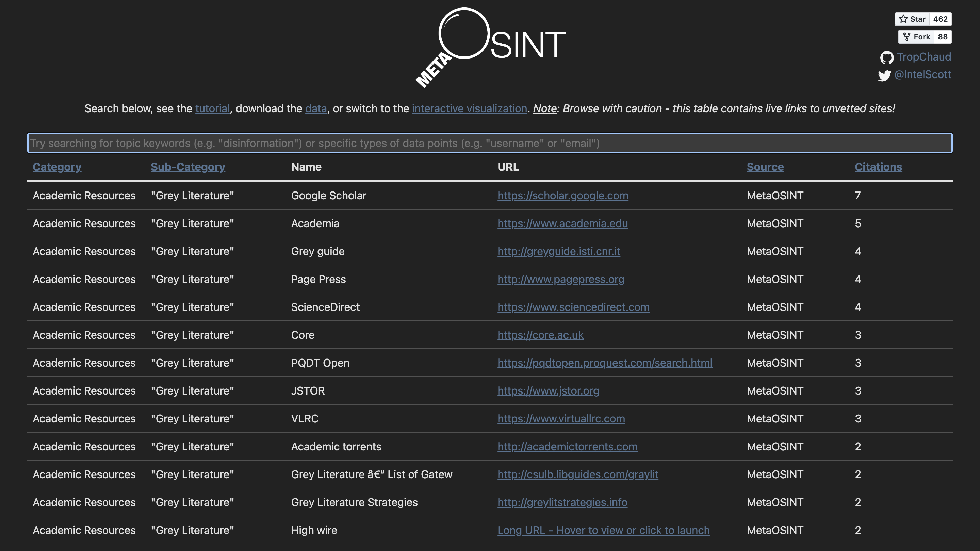Switch to the interactive visualization
The height and width of the screenshot is (551, 980).
(x=469, y=109)
